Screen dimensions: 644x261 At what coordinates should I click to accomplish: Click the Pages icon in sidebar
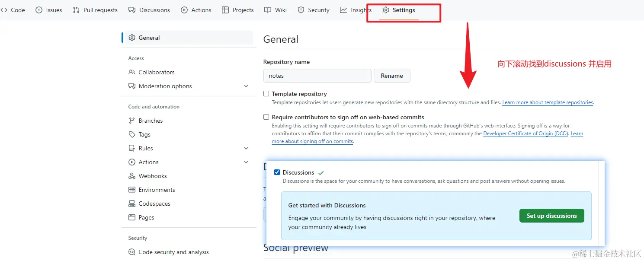coord(132,217)
